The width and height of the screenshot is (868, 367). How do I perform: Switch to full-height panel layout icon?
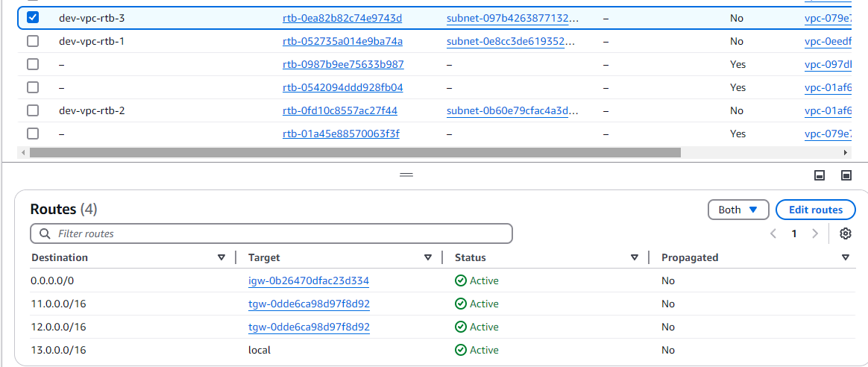point(846,175)
